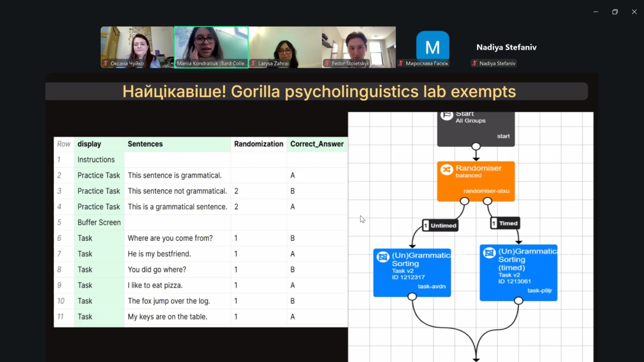Click muted mic icon beside Оксана Чуйко
The height and width of the screenshot is (362, 644).
pos(106,63)
